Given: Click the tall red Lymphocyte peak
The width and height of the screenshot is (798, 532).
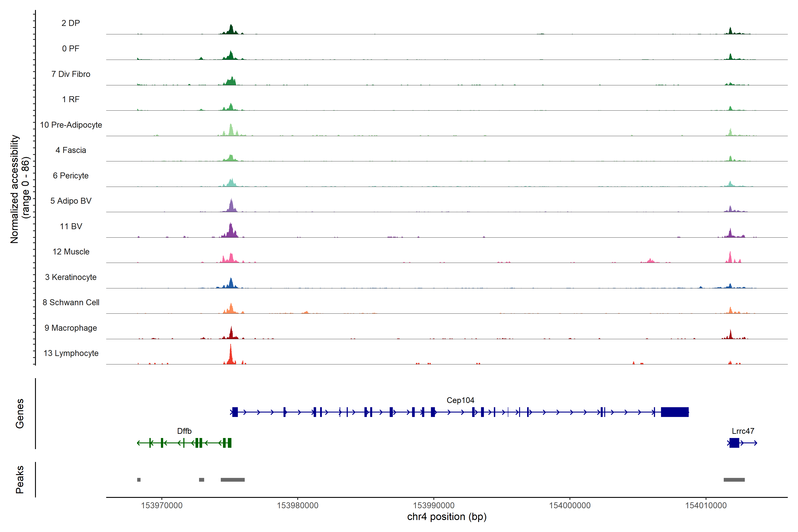Looking at the screenshot, I should (x=231, y=356).
